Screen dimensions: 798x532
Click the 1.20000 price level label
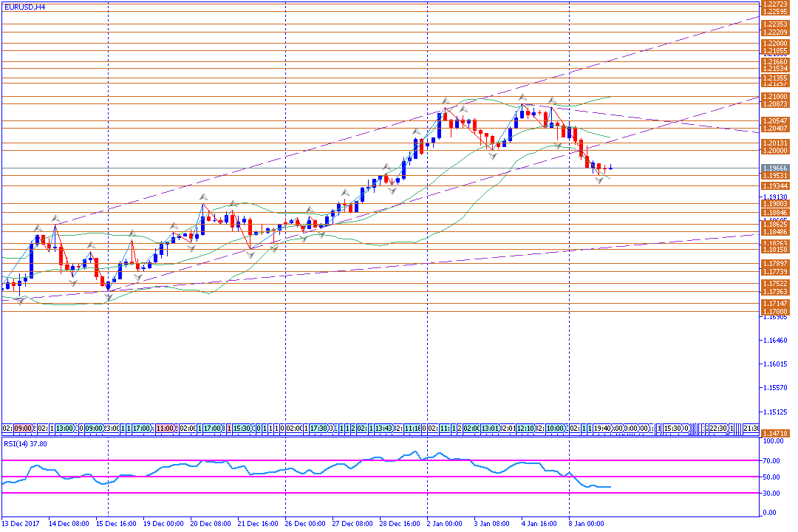774,150
